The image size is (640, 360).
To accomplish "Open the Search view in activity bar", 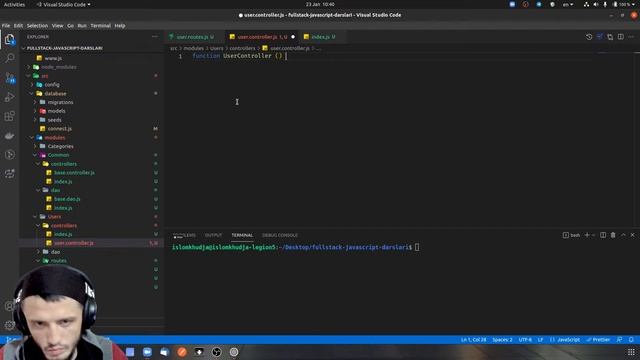I will point(9,58).
